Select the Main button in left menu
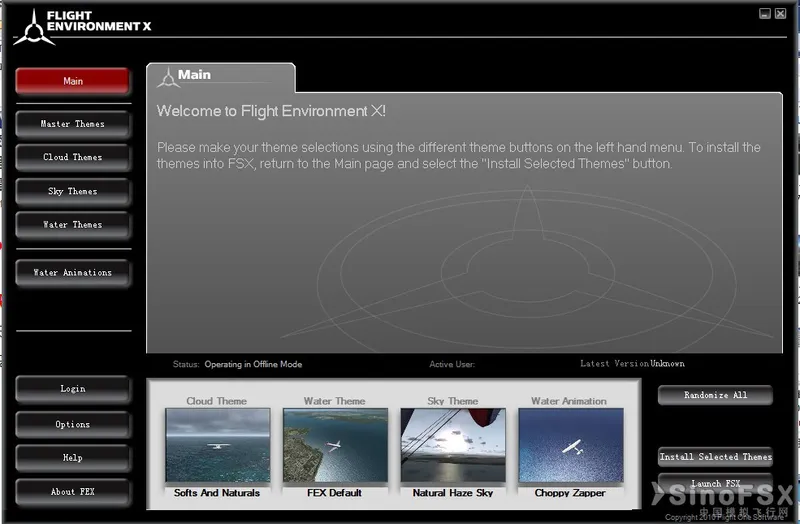The height and width of the screenshot is (524, 800). [x=73, y=81]
